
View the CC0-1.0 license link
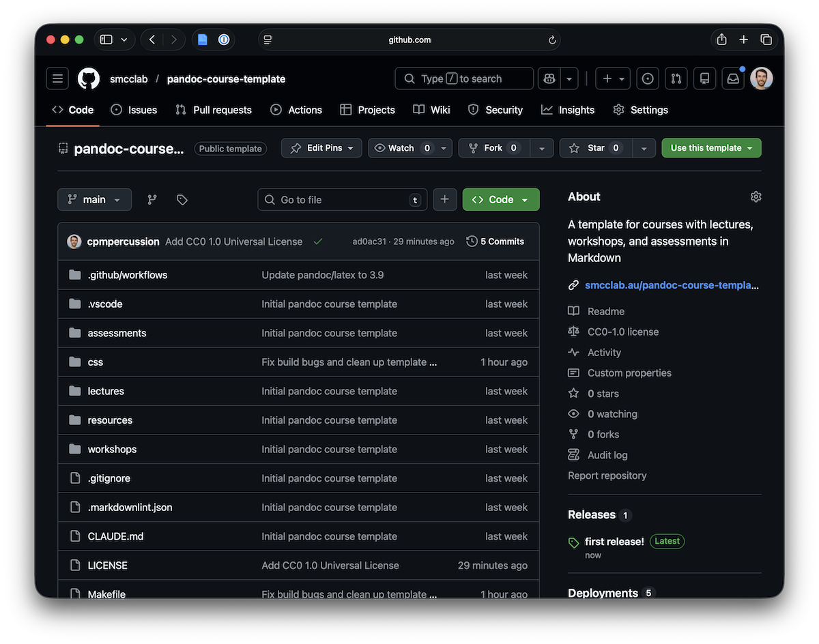tap(622, 332)
